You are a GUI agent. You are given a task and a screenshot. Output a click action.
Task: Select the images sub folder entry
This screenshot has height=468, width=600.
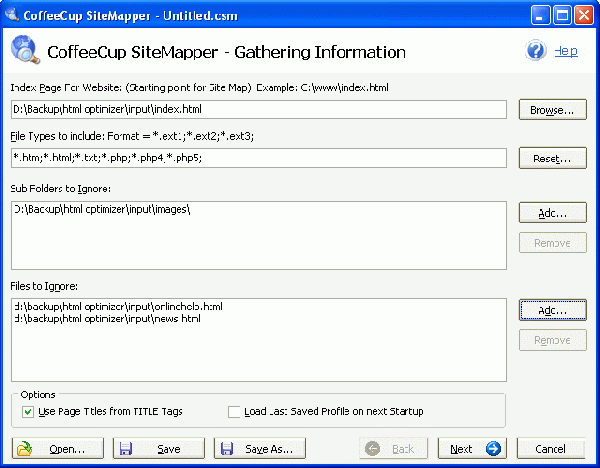click(102, 209)
